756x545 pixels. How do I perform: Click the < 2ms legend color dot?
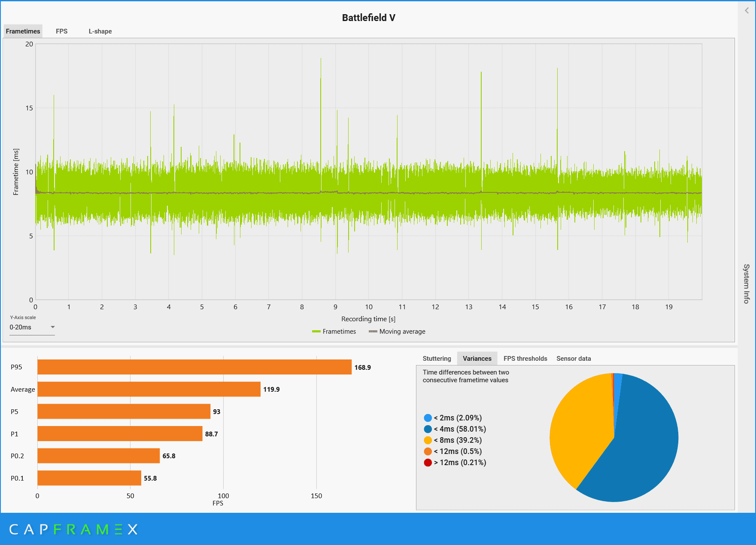(428, 418)
